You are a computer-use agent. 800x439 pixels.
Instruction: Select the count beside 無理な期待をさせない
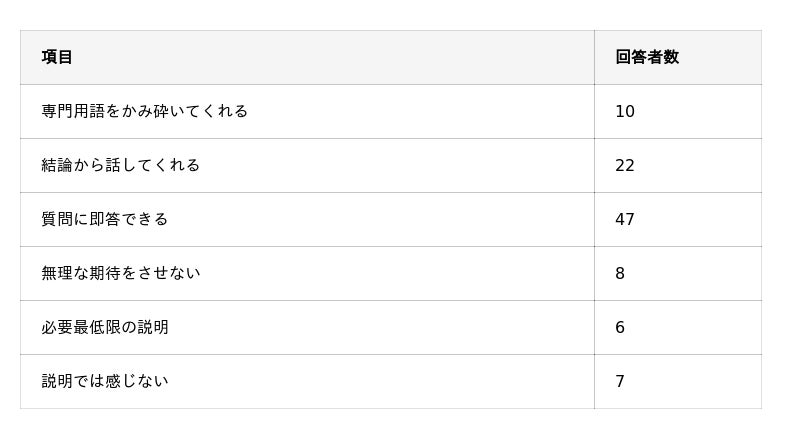[x=620, y=273]
